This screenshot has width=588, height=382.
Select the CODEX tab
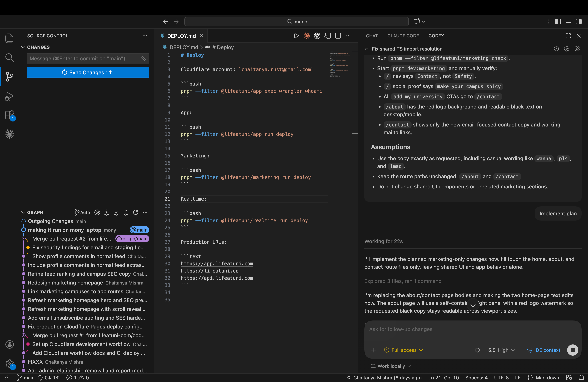[436, 36]
